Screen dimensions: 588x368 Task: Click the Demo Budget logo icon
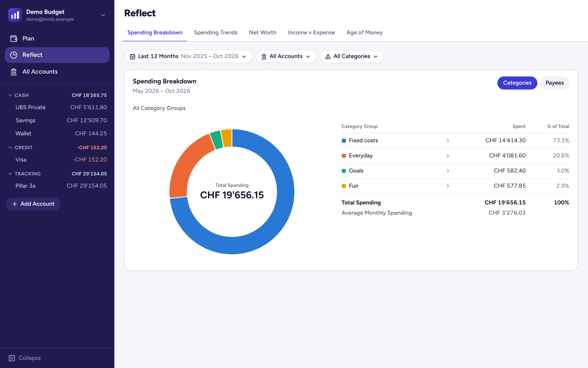(x=15, y=15)
